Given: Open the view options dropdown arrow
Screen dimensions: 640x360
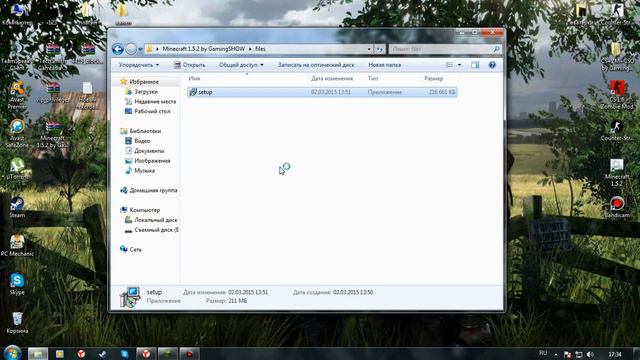Looking at the screenshot, I should pyautogui.click(x=459, y=65).
